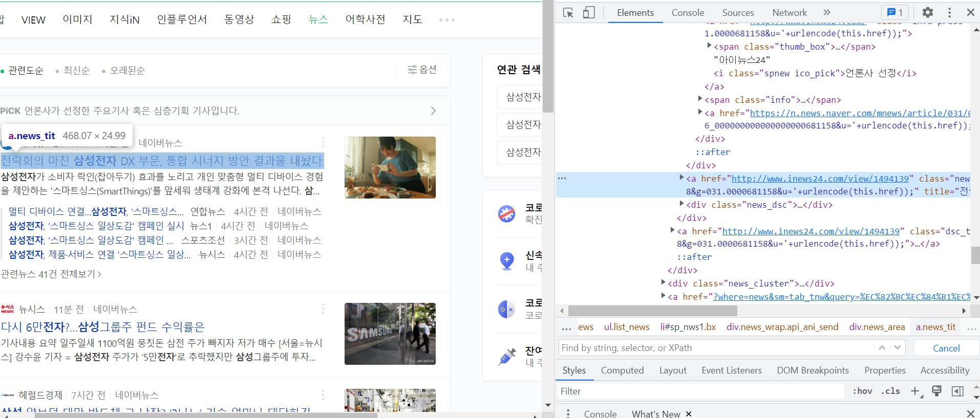Open the Accessibility pane tab

pyautogui.click(x=945, y=370)
